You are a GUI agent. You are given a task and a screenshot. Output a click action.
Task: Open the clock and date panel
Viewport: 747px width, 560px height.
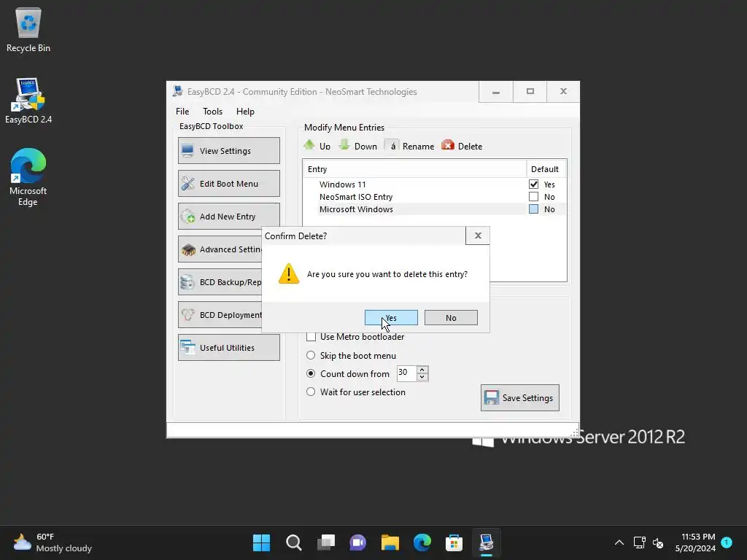[695, 542]
